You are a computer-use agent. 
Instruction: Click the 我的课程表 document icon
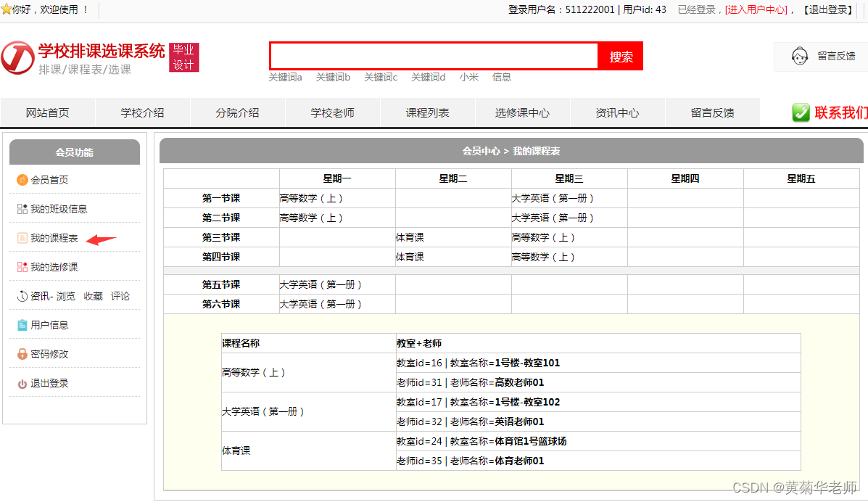point(22,238)
